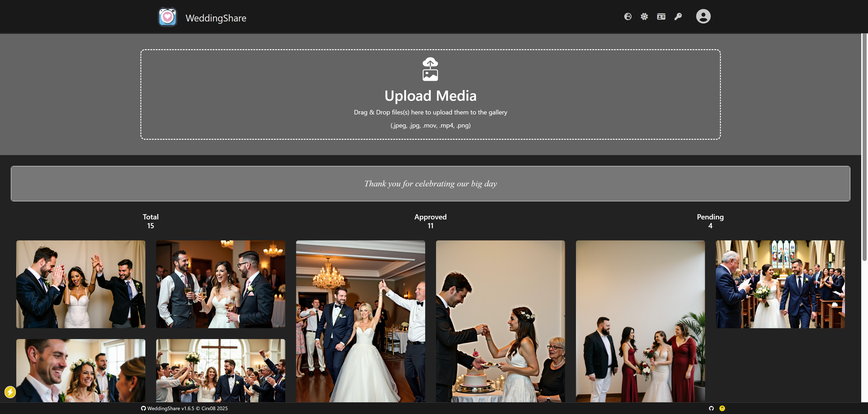This screenshot has height=414, width=868.
Task: Click the yellow lightning bolt badge
Action: coord(10,392)
